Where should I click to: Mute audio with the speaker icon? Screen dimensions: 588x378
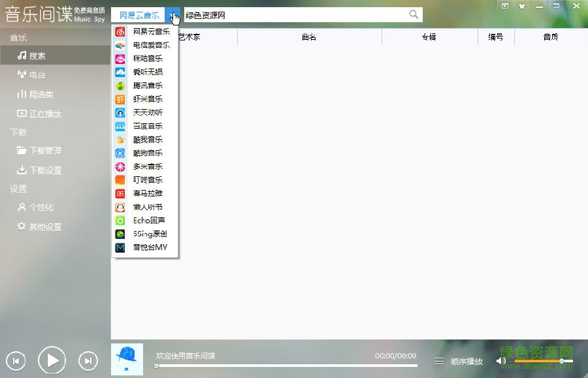point(500,360)
